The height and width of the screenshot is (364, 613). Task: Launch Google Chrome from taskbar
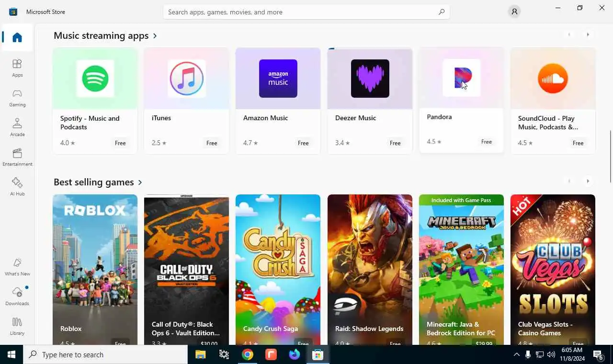coord(248,354)
